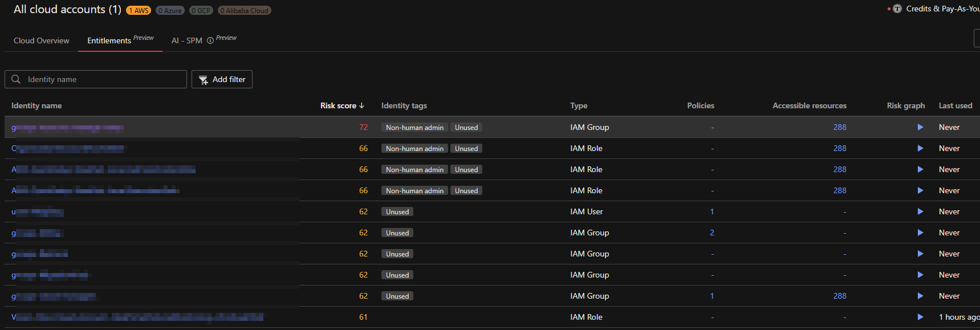Click the Last used column header
The width and height of the screenshot is (980, 330).
click(x=955, y=105)
